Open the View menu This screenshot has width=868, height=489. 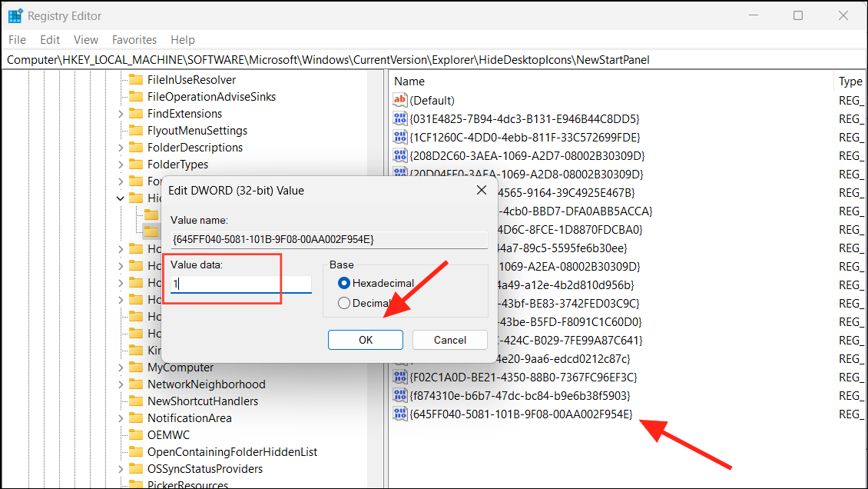pyautogui.click(x=85, y=39)
